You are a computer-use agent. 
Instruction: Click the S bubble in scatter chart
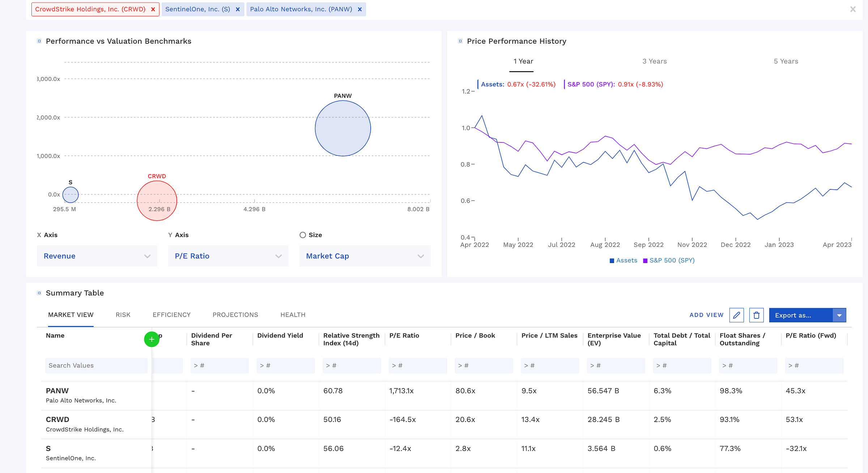(x=71, y=195)
